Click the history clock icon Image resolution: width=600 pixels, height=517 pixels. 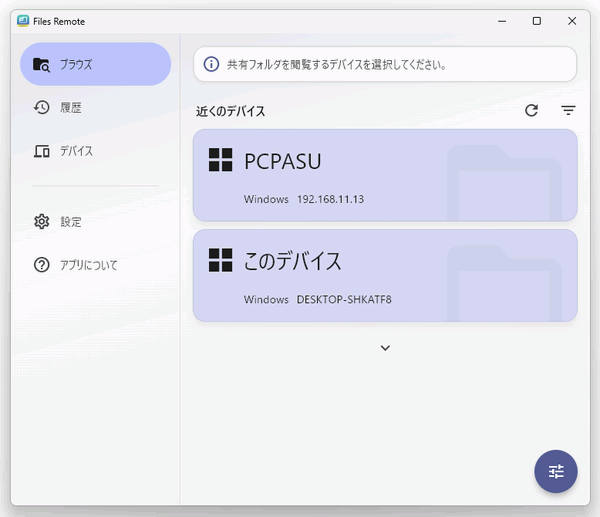[x=41, y=108]
